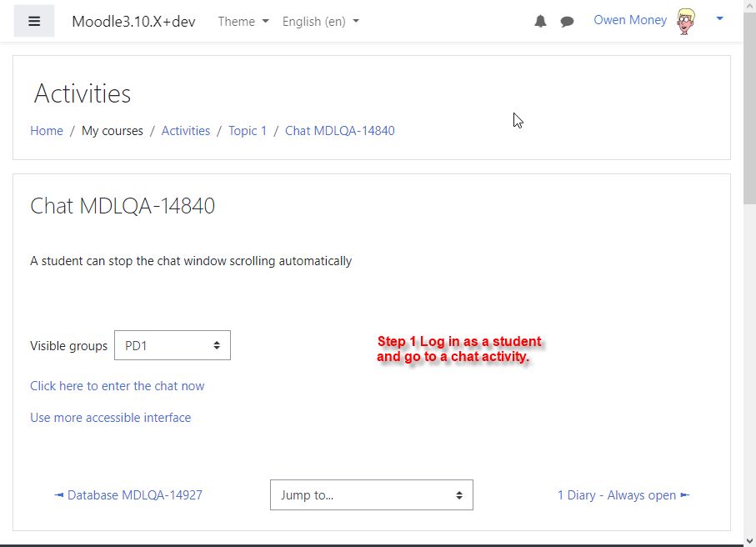Open Chat MDLQA-14840 breadcrumb link
Screen dimensions: 756x547
(340, 131)
